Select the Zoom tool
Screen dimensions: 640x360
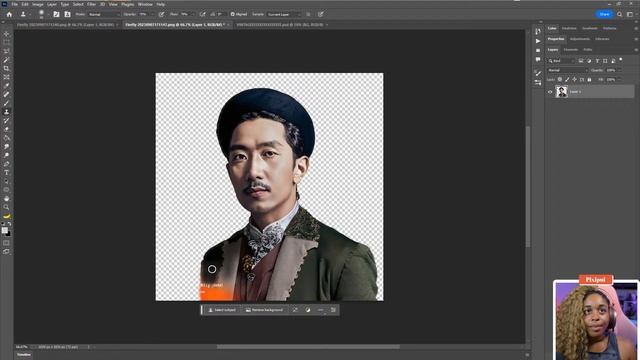click(x=6, y=207)
